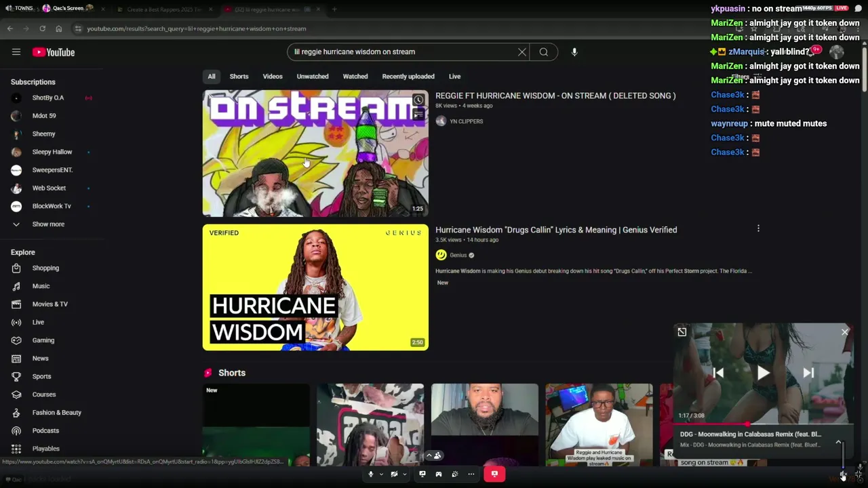The width and height of the screenshot is (868, 488).
Task: Open Shopping in the Explore sidebar
Action: pos(45,268)
